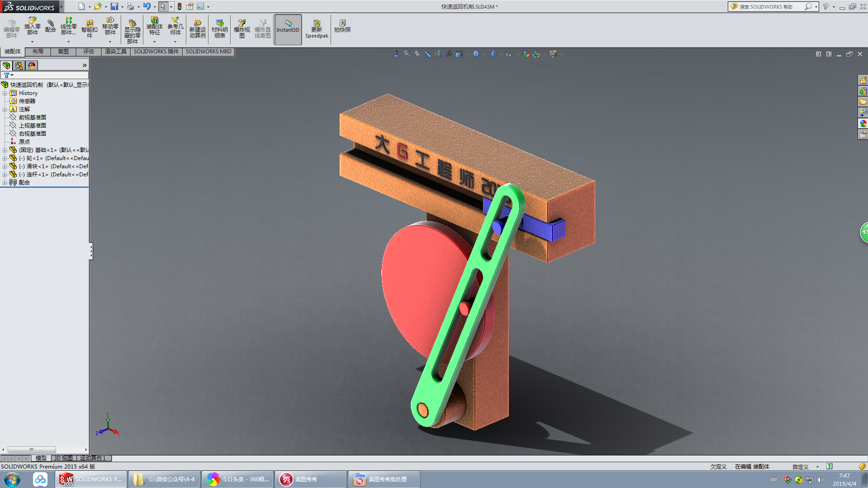This screenshot has height=488, width=868.
Task: Switch to DisplayManager tab icon
Action: click(32, 66)
